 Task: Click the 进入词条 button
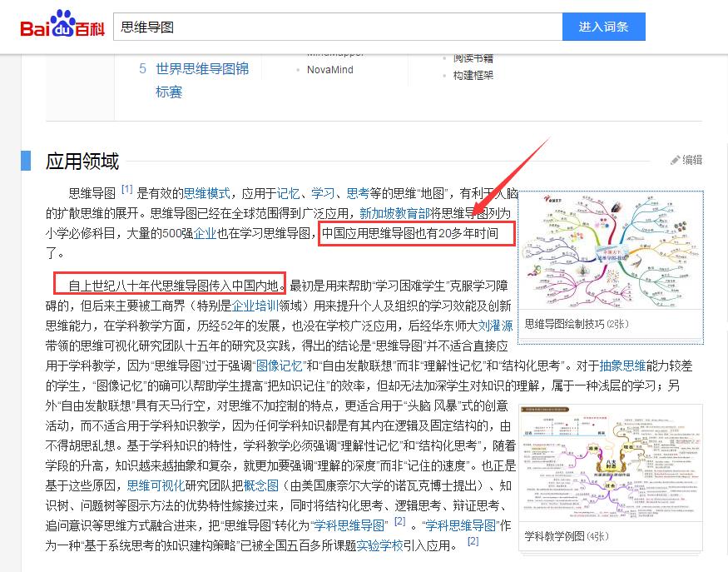pyautogui.click(x=603, y=27)
